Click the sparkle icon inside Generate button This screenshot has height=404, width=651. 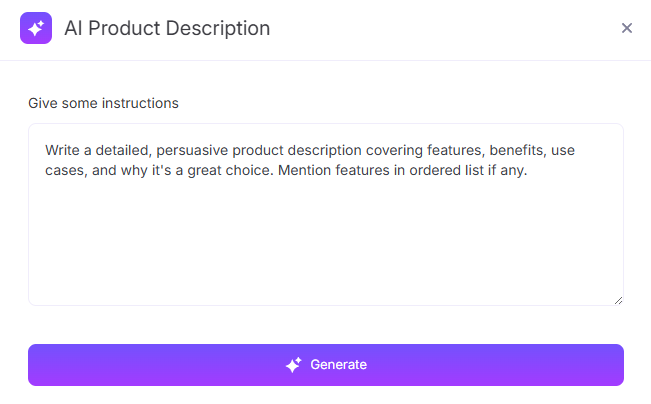pos(294,365)
